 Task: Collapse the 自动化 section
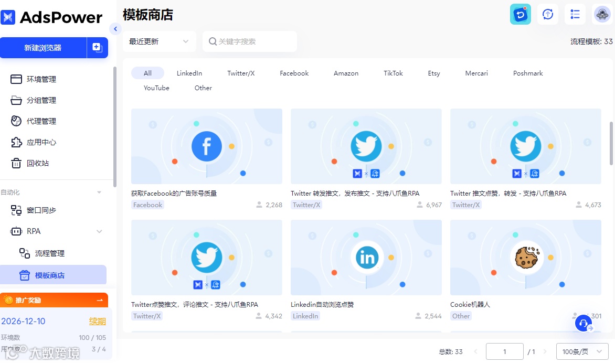[x=99, y=192]
